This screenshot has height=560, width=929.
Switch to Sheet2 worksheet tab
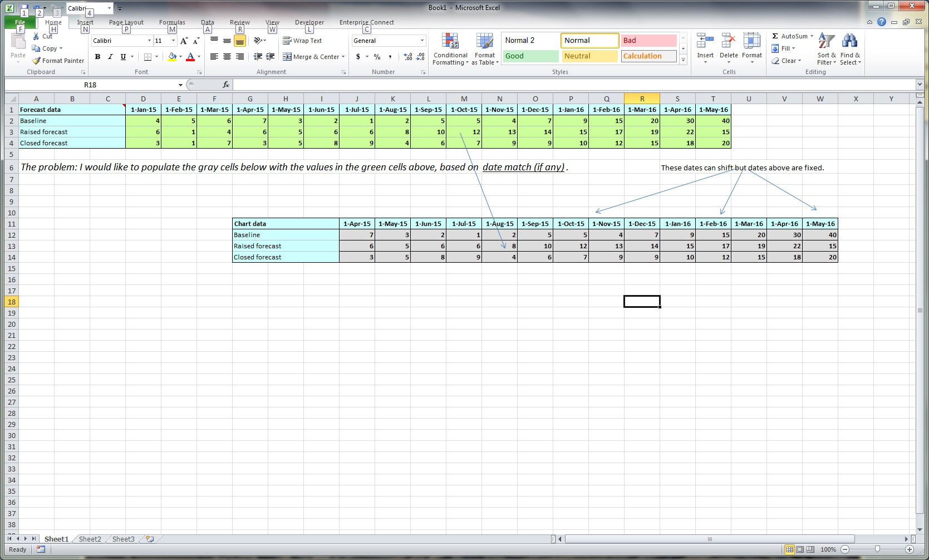pyautogui.click(x=90, y=539)
